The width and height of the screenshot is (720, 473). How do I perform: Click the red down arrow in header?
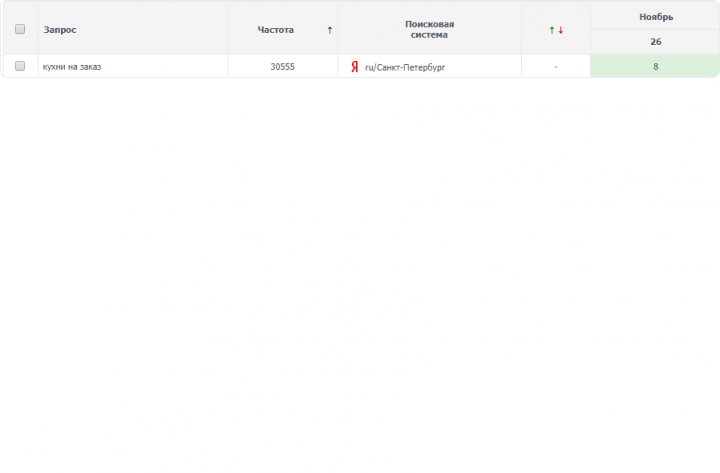tap(561, 30)
